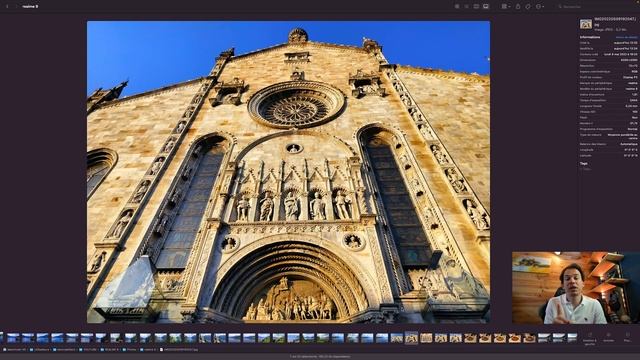Click Macintosh HD in the path bar

click(14, 350)
